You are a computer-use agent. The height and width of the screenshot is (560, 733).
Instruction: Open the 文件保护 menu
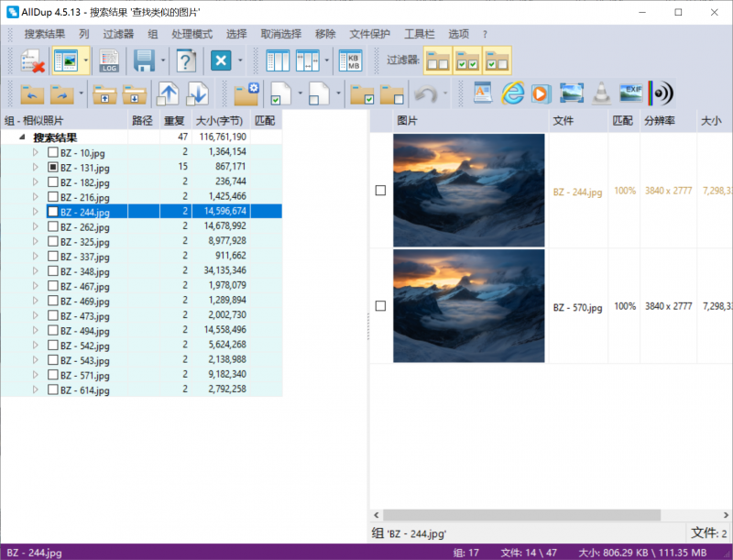(x=369, y=34)
